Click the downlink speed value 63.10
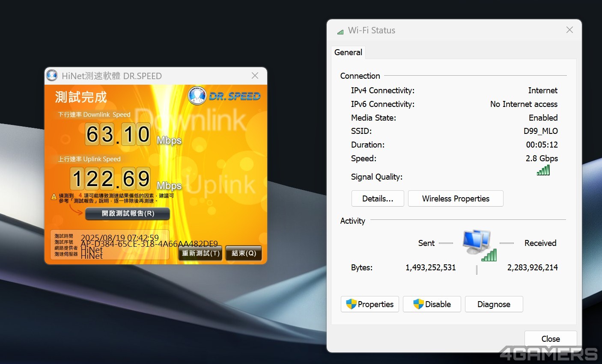Image resolution: width=602 pixels, height=364 pixels. pyautogui.click(x=118, y=134)
